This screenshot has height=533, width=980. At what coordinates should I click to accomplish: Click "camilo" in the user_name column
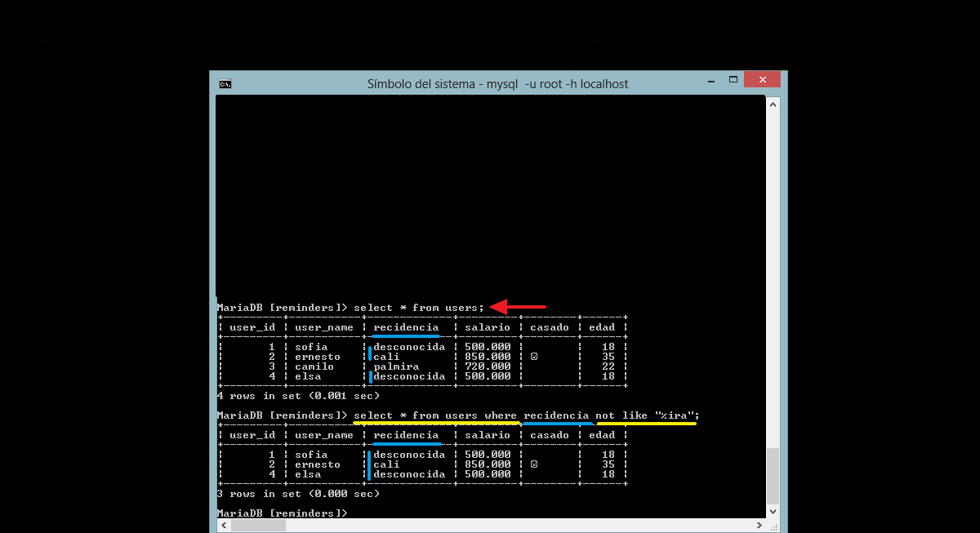(314, 366)
